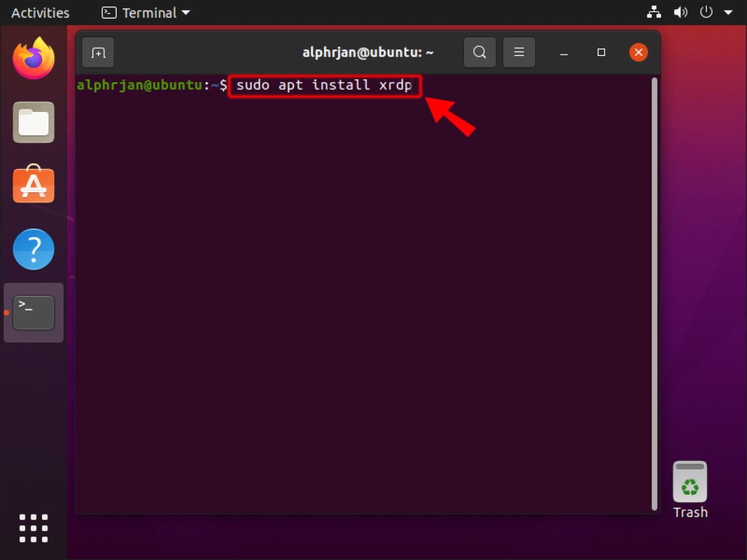Click Activities in the top bar
The height and width of the screenshot is (560, 747).
coord(40,12)
